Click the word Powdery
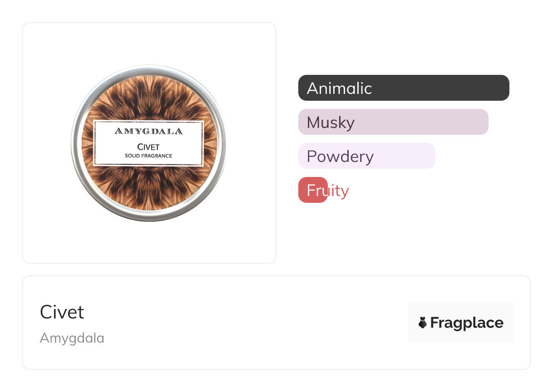The width and height of the screenshot is (553, 392). coord(340,156)
